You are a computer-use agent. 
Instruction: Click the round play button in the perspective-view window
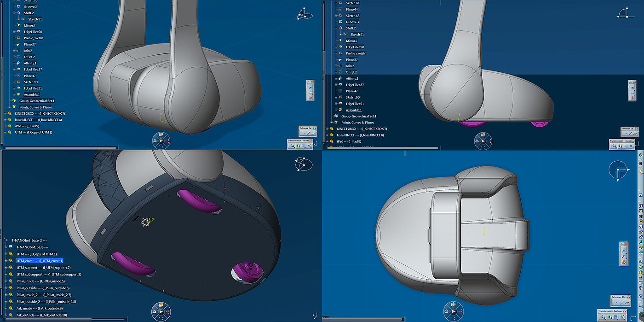(161, 141)
